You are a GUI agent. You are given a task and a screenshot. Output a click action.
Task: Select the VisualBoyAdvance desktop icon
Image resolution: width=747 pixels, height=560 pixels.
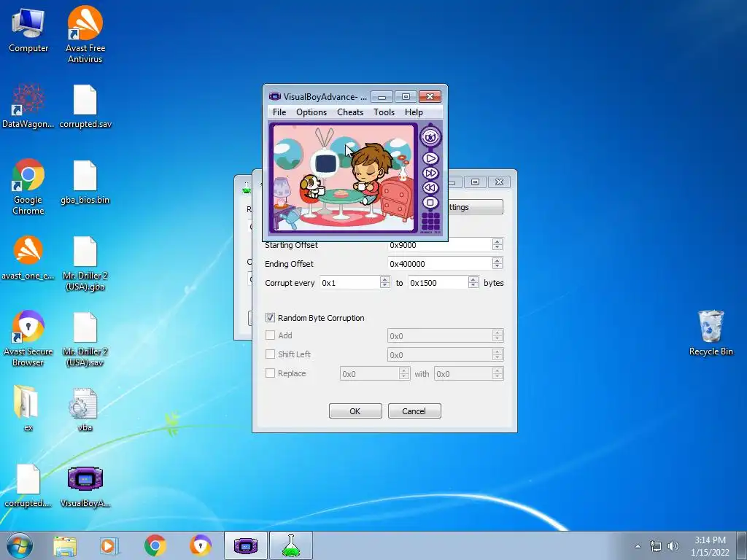point(85,486)
